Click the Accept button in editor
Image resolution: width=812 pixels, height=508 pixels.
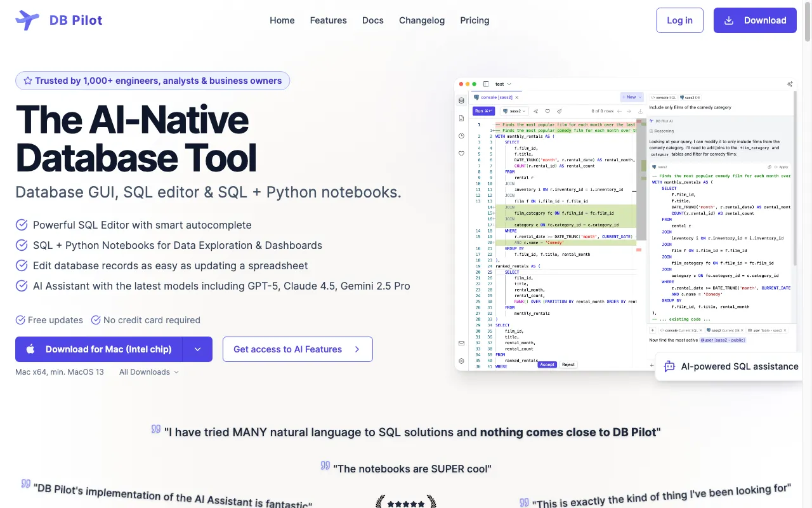[547, 364]
